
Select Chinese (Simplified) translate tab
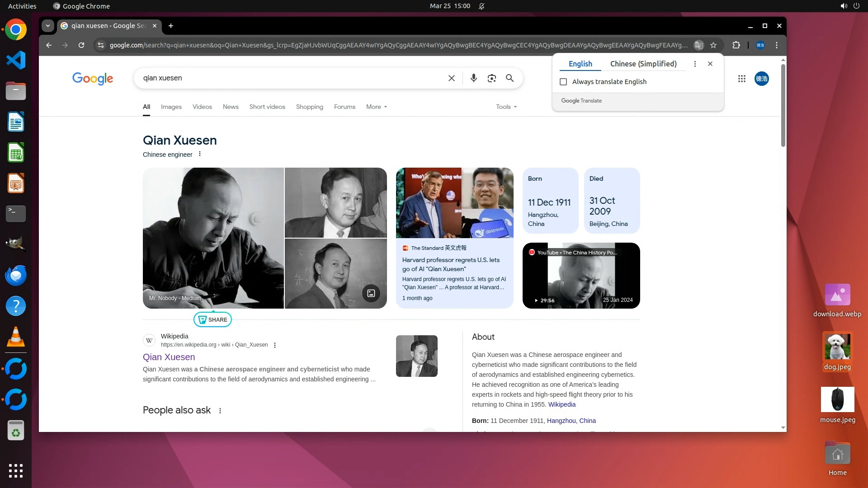(x=643, y=64)
